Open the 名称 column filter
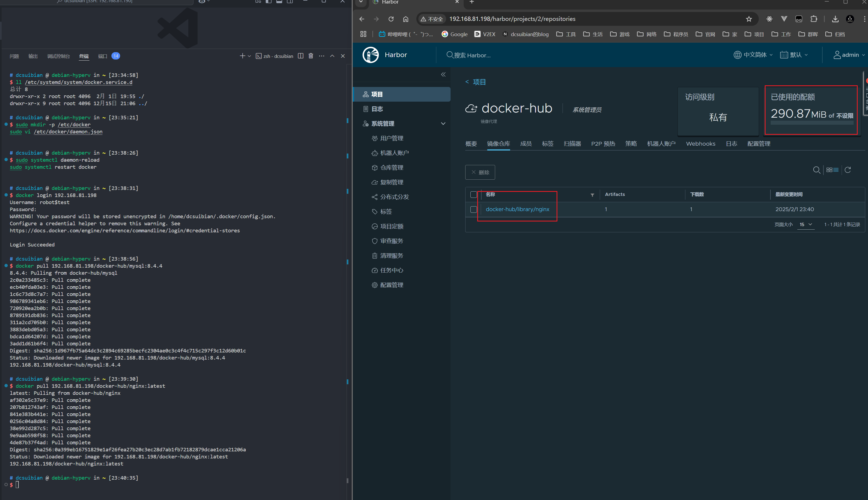868x500 pixels. 592,195
